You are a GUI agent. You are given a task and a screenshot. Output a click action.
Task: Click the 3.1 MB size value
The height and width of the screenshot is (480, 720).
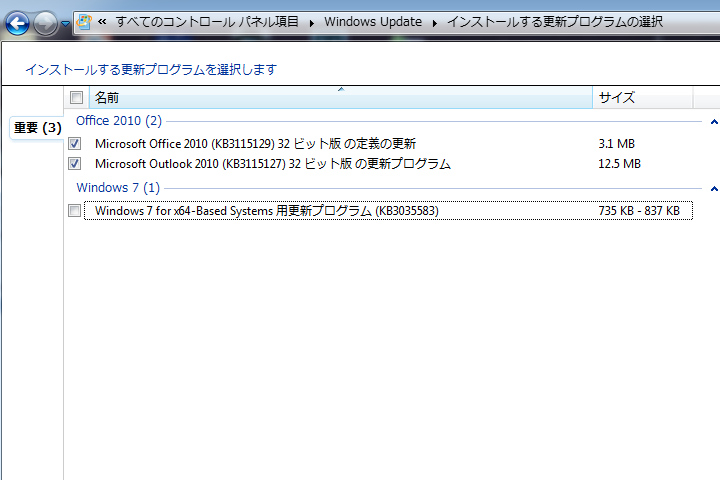[x=616, y=144]
